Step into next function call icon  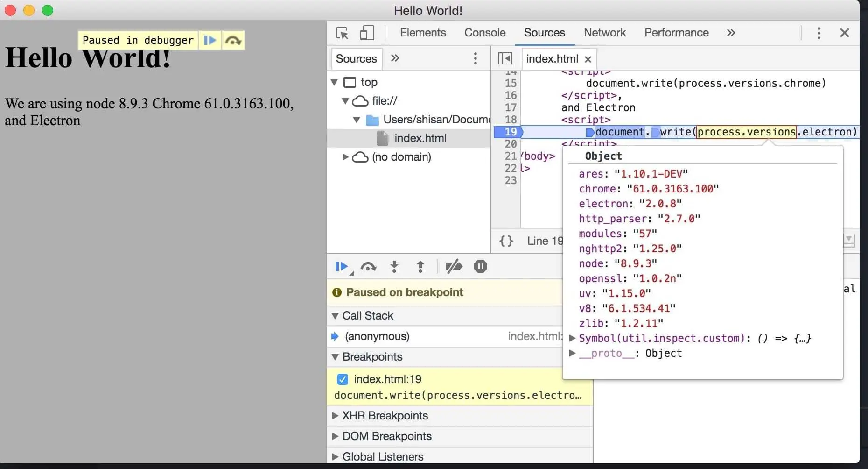(394, 267)
